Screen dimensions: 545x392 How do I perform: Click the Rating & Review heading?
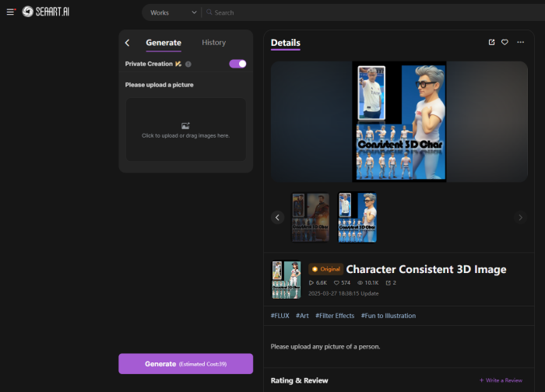[299, 380]
